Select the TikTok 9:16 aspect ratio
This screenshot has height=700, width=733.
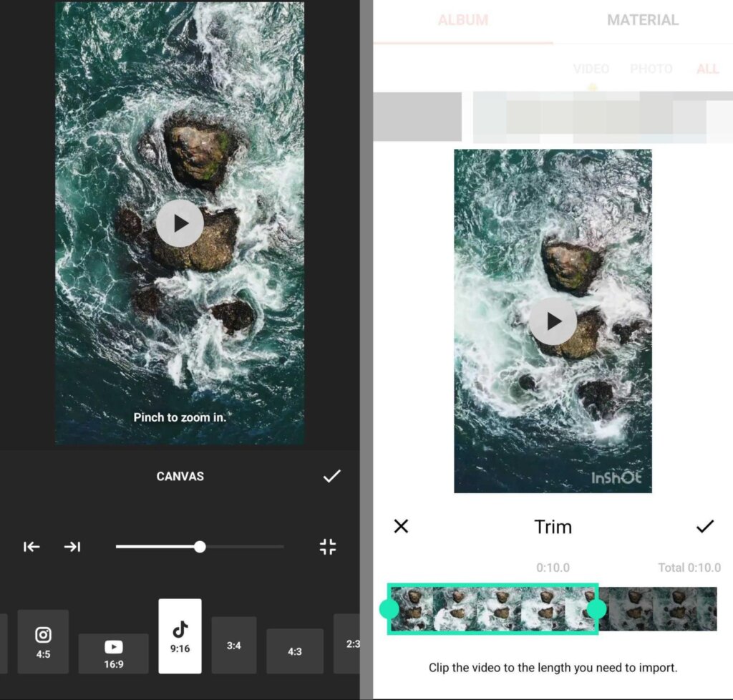click(180, 636)
